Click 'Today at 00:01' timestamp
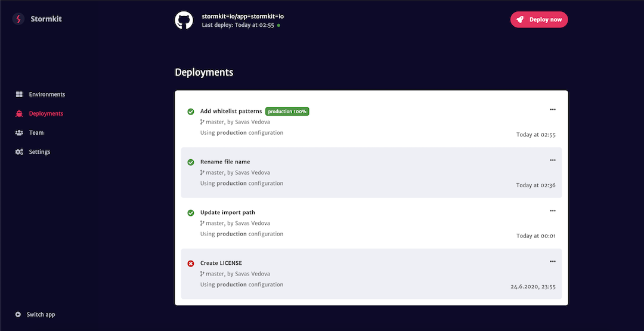The width and height of the screenshot is (644, 331). 536,236
